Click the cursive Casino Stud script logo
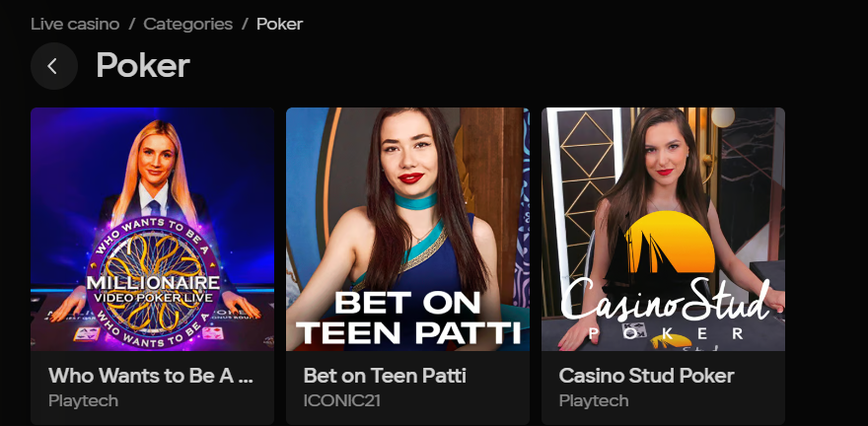This screenshot has width=868, height=426. pyautogui.click(x=666, y=302)
